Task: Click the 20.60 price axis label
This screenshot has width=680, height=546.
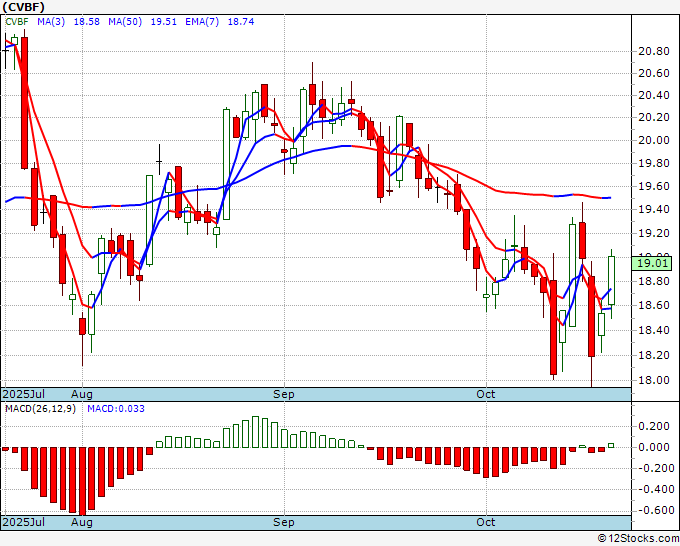Action: pos(654,73)
